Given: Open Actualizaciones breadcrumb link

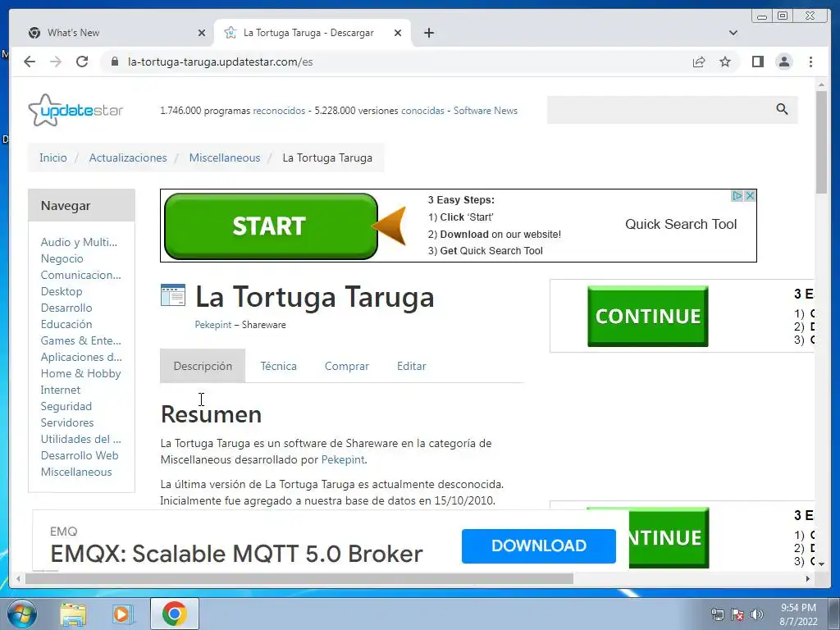Looking at the screenshot, I should point(127,157).
